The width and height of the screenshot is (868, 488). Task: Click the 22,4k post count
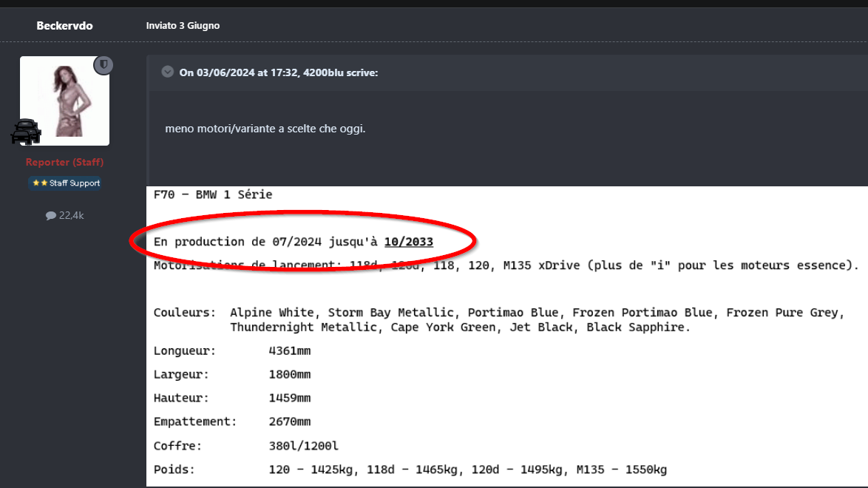click(71, 216)
